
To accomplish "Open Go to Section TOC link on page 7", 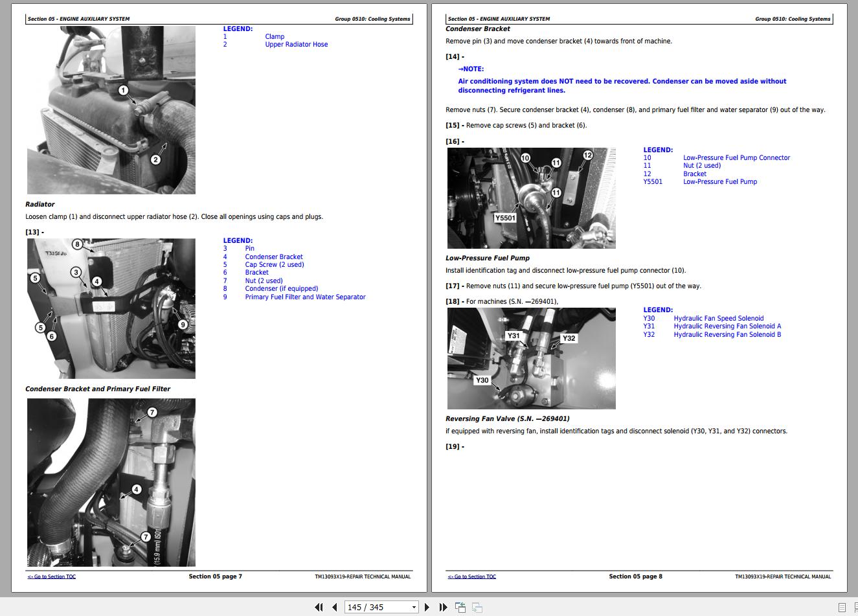I will click(52, 576).
